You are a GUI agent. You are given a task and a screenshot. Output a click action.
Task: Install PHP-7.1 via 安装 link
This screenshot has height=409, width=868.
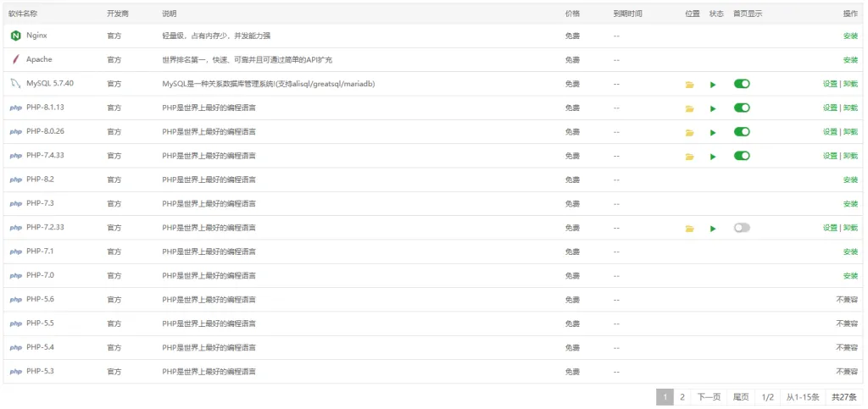(x=850, y=251)
